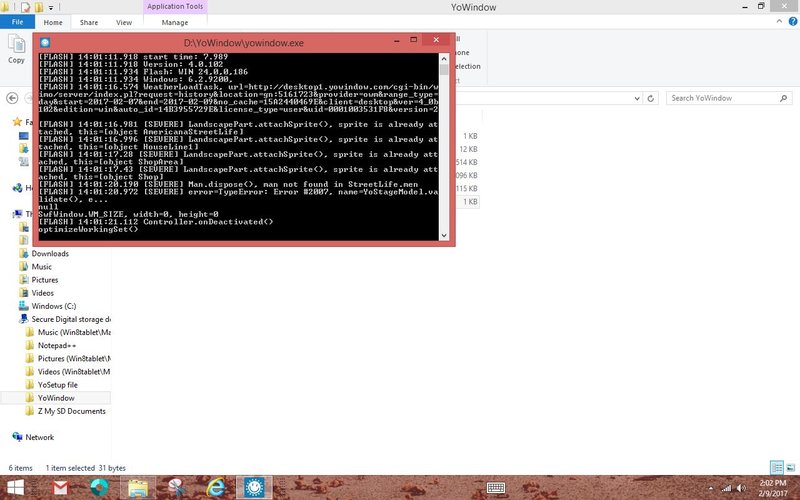This screenshot has width=800, height=500.
Task: Click the console title D:\YoWindow\yowindow.exe
Action: coord(244,43)
